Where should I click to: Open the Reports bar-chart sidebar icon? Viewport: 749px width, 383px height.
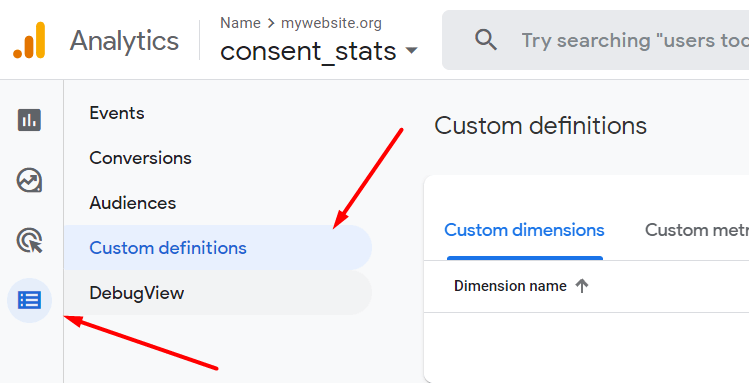pyautogui.click(x=29, y=119)
